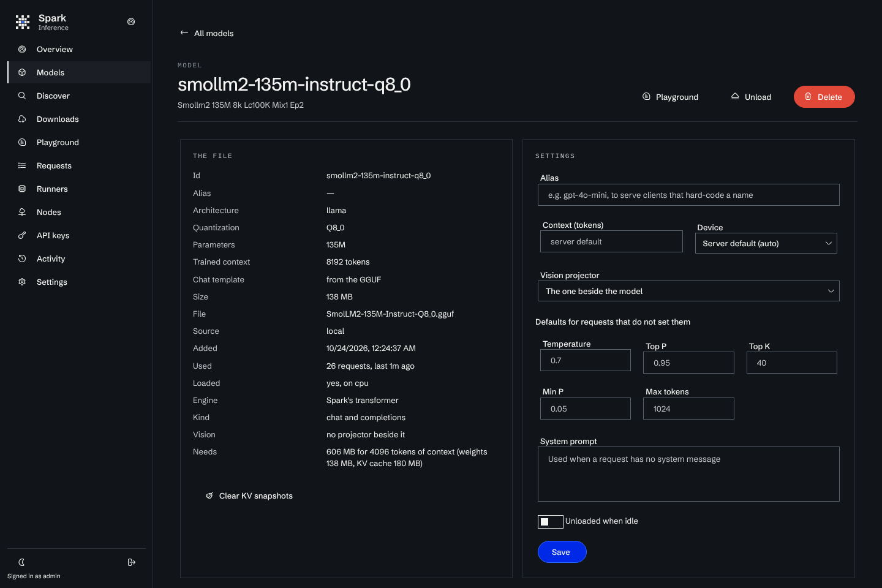Click the Downloads cloud icon
This screenshot has width=882, height=588.
22,119
